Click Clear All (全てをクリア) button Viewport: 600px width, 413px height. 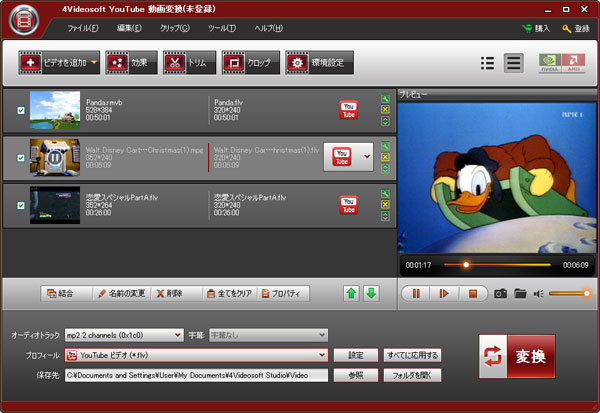pos(229,294)
